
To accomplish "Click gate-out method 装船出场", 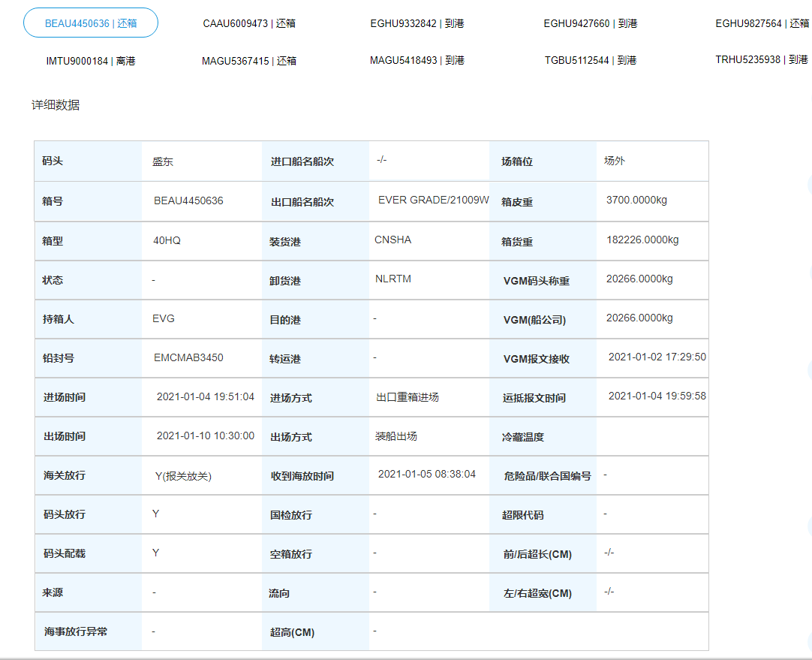I will coord(396,436).
